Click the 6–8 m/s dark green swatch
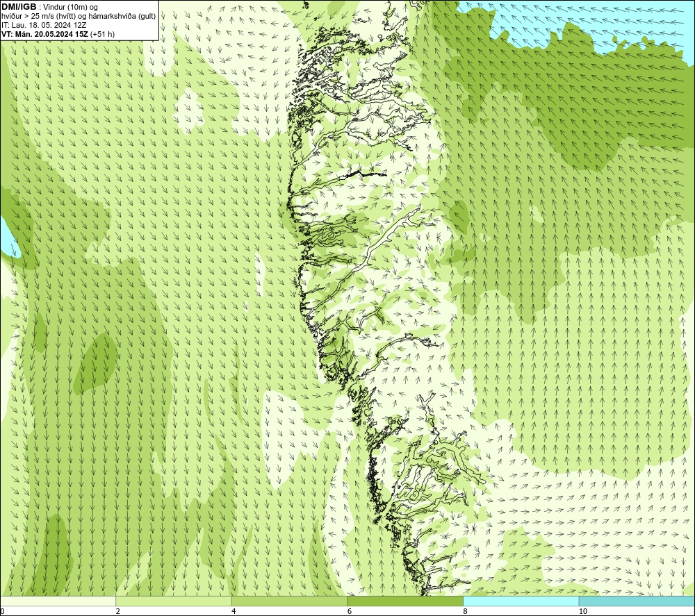The width and height of the screenshot is (695, 616). pos(405,601)
